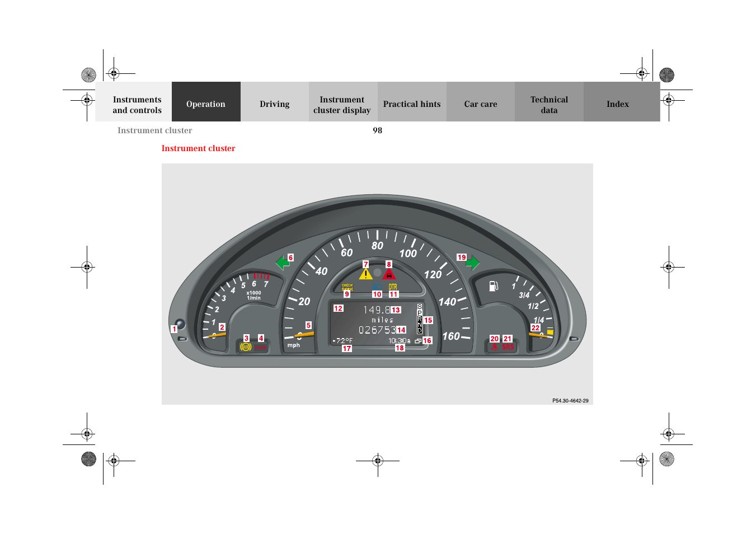Click the 80 mark on the speedometer
The width and height of the screenshot is (756, 534).
[x=378, y=246]
